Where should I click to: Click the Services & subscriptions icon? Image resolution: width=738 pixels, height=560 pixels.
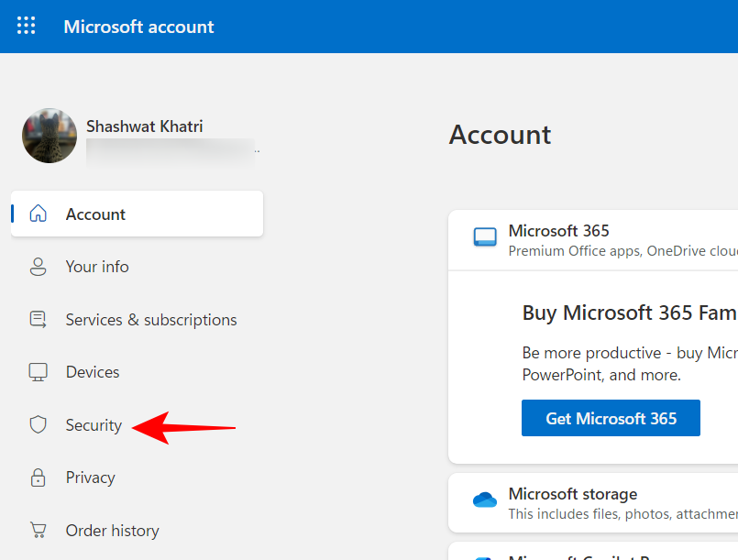click(x=39, y=320)
